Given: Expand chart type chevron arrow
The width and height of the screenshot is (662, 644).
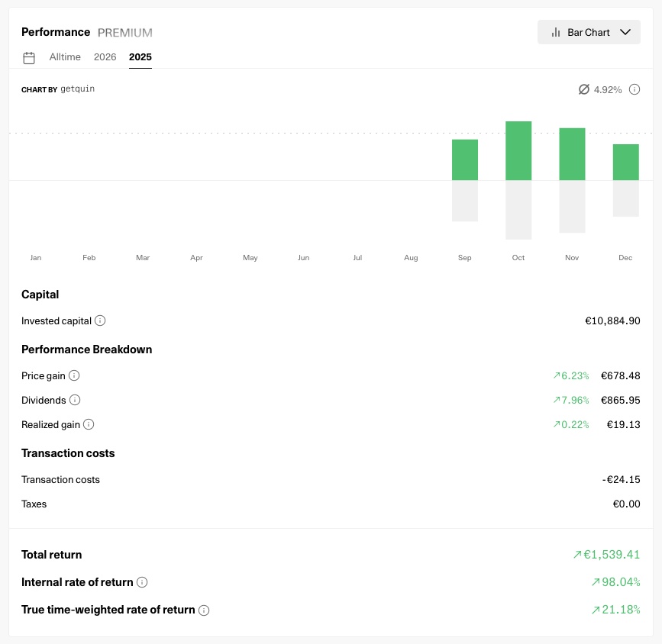Looking at the screenshot, I should 625,32.
